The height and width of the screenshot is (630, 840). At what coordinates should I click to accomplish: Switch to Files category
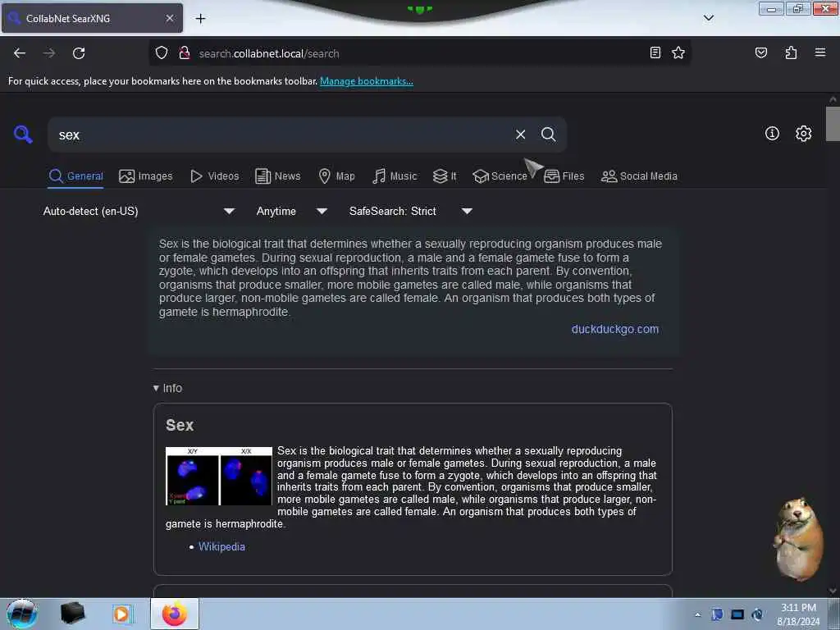(x=564, y=176)
